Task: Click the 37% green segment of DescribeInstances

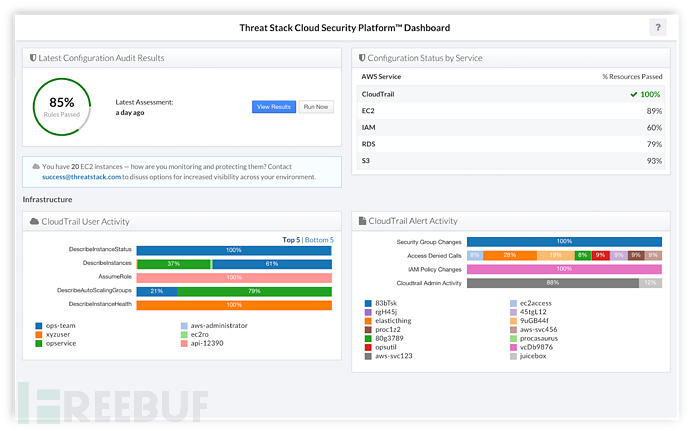Action: tap(174, 264)
